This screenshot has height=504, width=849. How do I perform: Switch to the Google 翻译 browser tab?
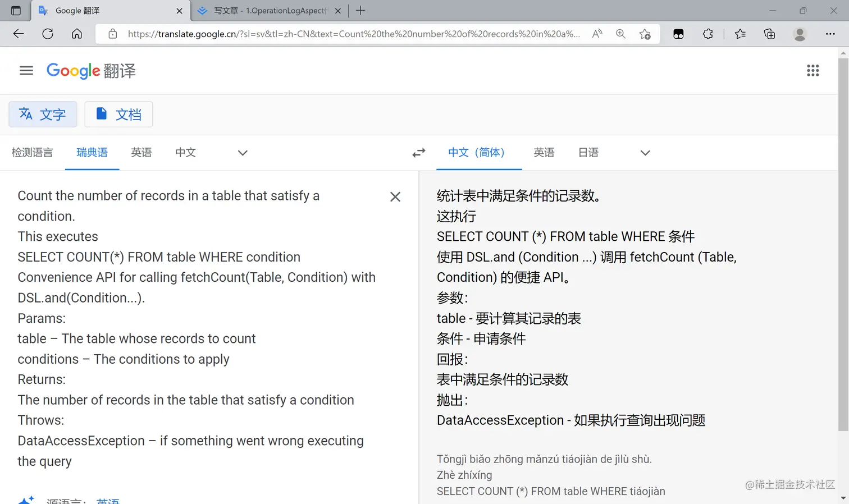(110, 11)
